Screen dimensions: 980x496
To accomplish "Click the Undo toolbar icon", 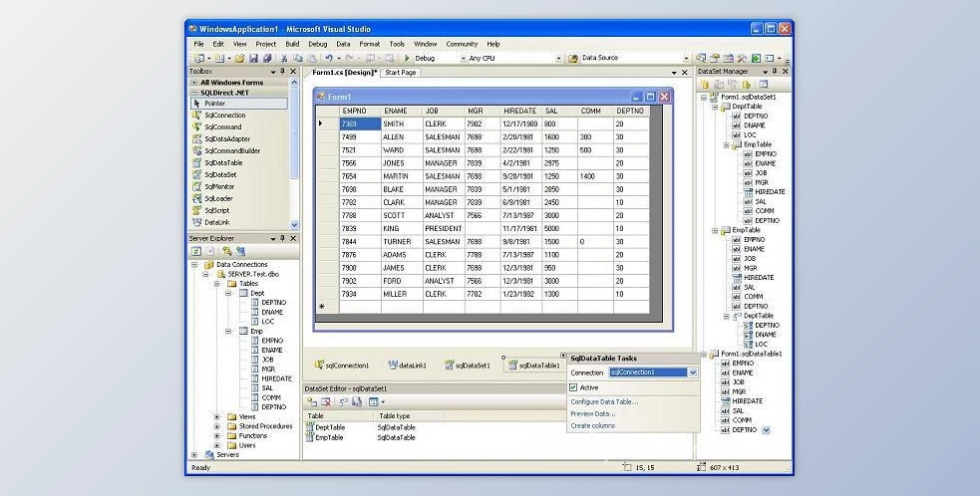I will 329,58.
